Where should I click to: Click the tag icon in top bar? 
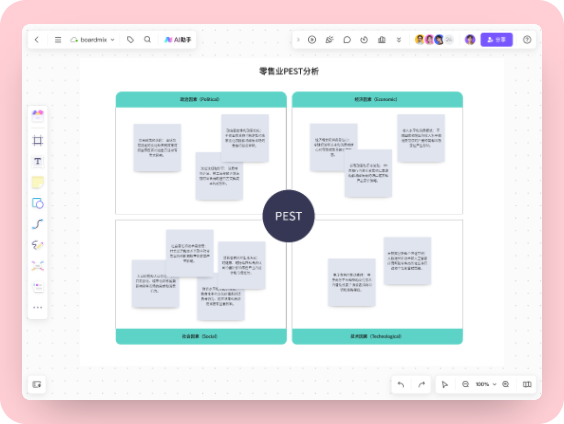click(130, 40)
